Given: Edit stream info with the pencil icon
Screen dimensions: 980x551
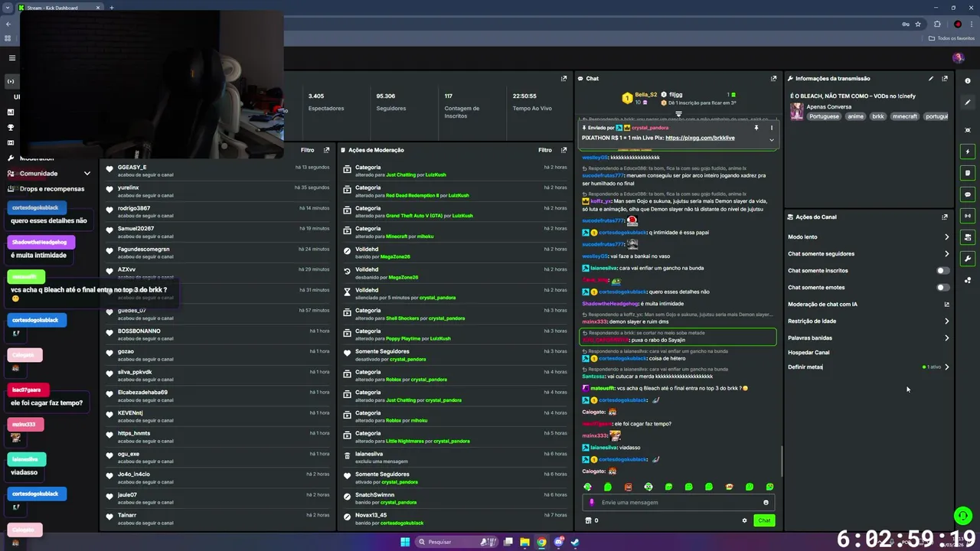Looking at the screenshot, I should [931, 78].
